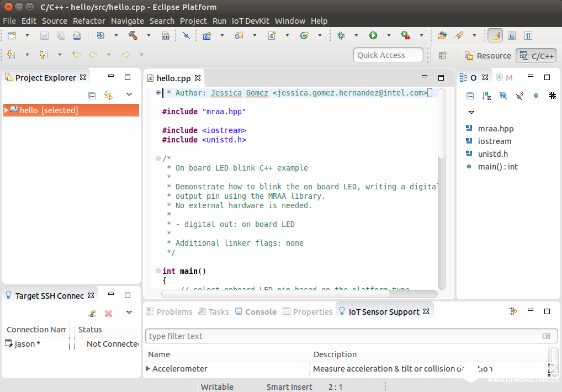
Task: Click the Open Perspective icon
Action: [x=443, y=56]
